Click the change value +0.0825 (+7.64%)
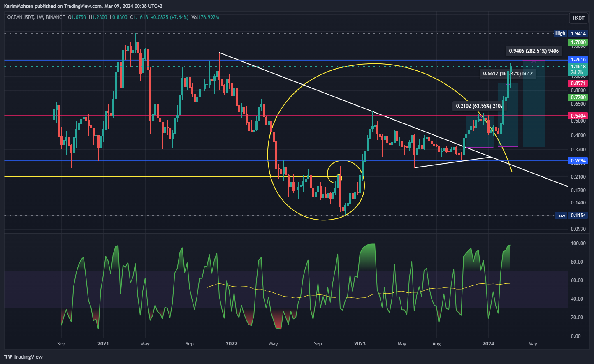594x364 pixels. (x=170, y=17)
